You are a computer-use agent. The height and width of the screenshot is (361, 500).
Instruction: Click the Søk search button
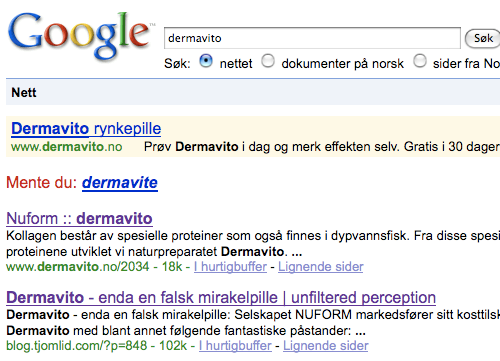click(482, 38)
